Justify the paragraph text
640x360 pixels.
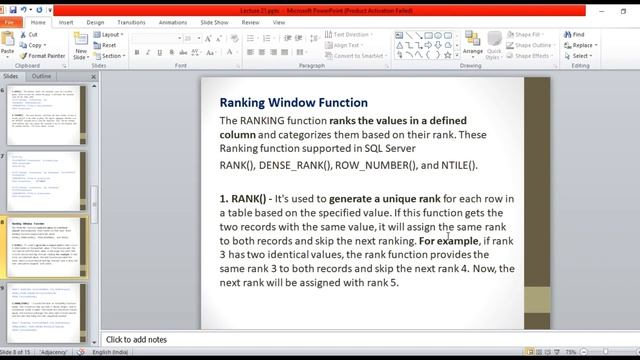click(x=285, y=52)
